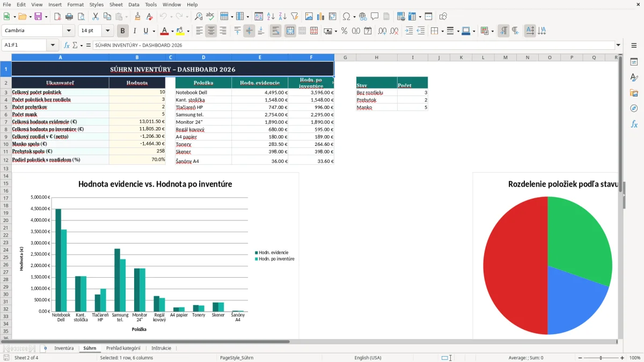Insert an image
The width and height of the screenshot is (644, 362).
[x=309, y=17]
